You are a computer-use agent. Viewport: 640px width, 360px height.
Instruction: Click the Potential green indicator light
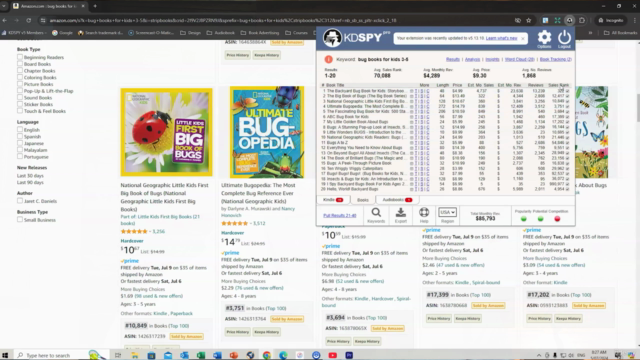coord(540,219)
